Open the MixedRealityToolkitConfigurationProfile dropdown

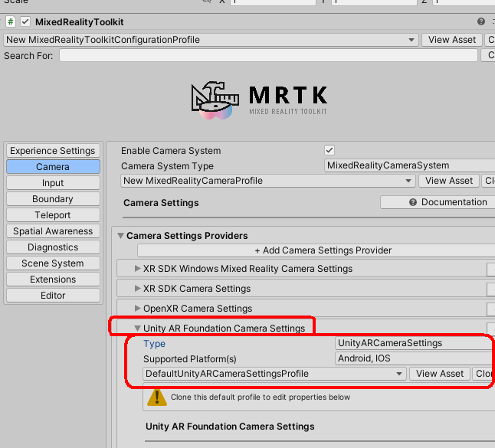[x=211, y=40]
